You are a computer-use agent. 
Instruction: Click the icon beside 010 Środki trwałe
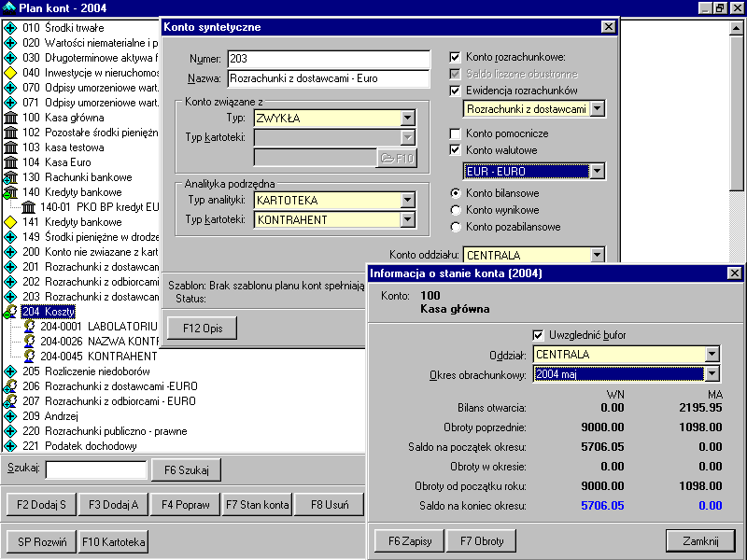[x=11, y=28]
